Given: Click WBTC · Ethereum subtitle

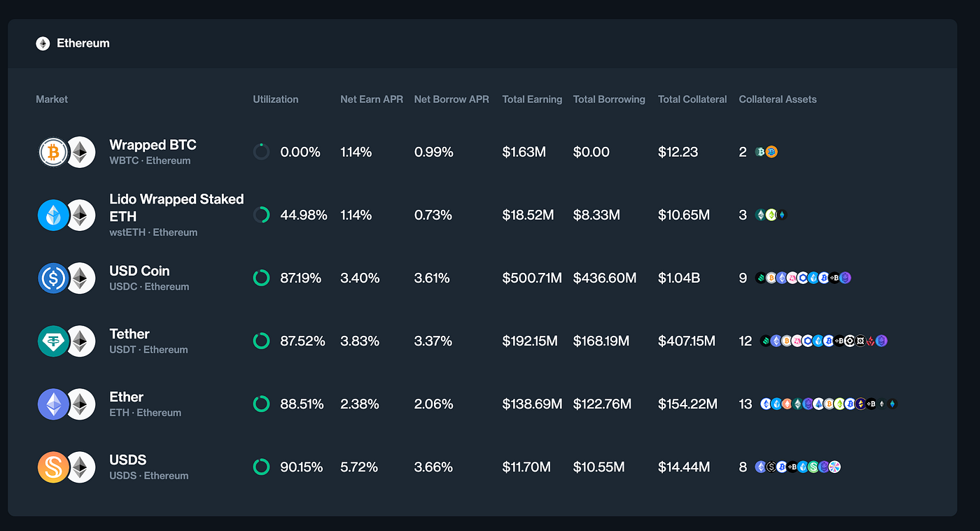Looking at the screenshot, I should click(150, 161).
